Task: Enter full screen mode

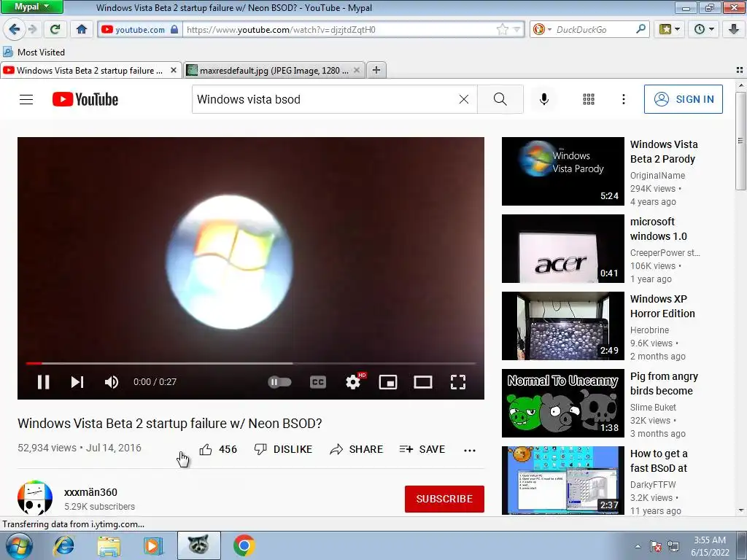Action: pyautogui.click(x=458, y=382)
